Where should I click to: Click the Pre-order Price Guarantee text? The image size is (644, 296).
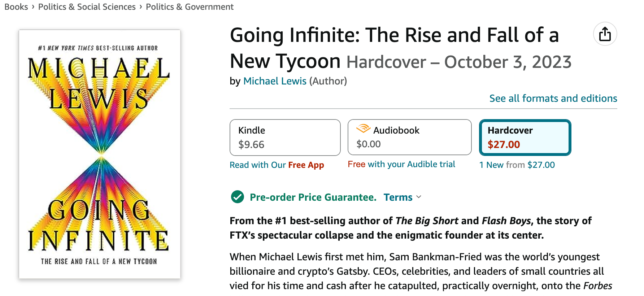(313, 197)
